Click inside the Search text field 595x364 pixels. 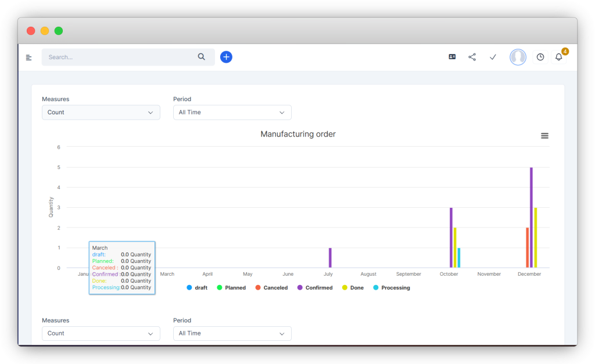[x=119, y=57]
